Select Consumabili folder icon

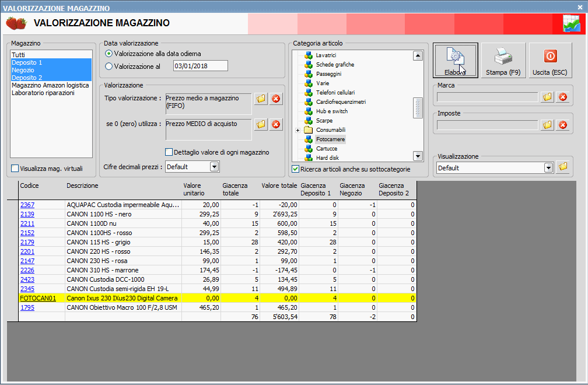click(x=308, y=130)
